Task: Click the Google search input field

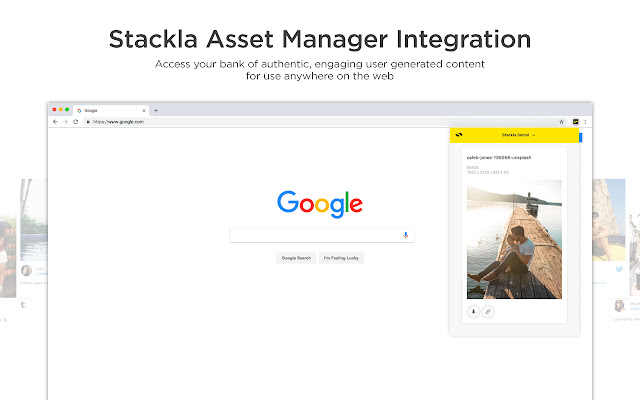Action: [322, 235]
